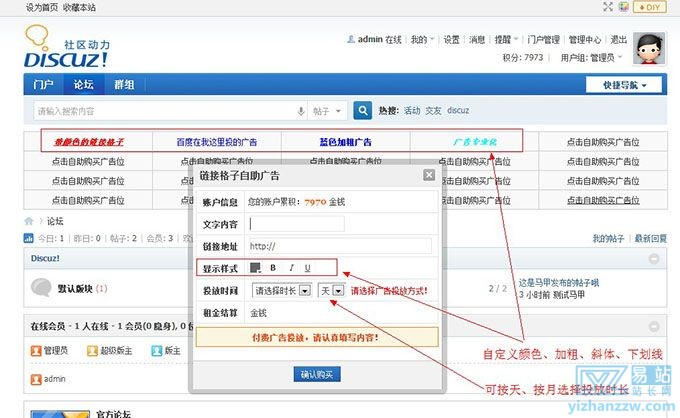Collapse the Discuz! category section

click(x=654, y=258)
